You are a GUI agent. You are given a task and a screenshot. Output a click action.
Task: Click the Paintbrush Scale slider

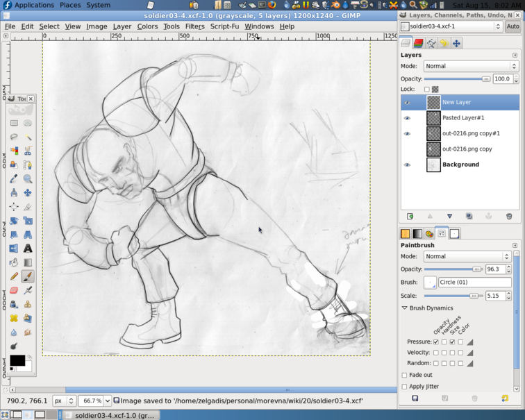(453, 296)
